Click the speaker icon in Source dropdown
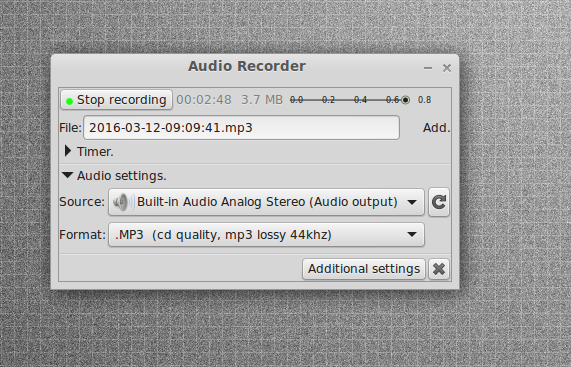 pyautogui.click(x=123, y=202)
